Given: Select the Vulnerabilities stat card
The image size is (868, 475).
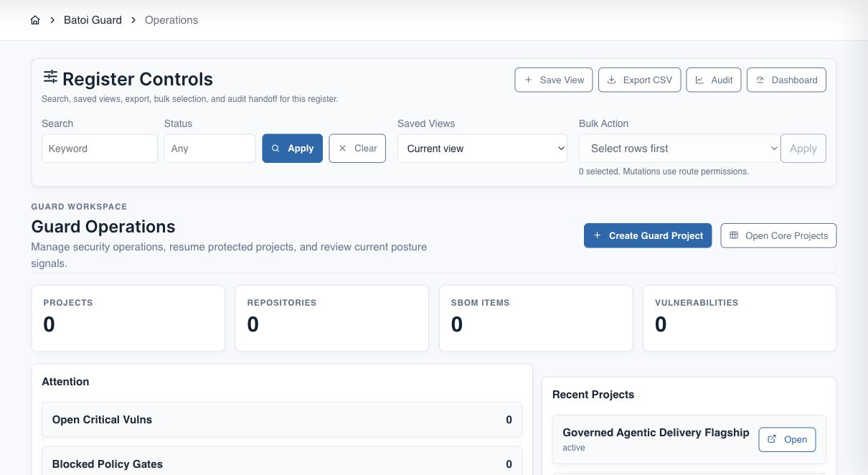Looking at the screenshot, I should click(740, 319).
